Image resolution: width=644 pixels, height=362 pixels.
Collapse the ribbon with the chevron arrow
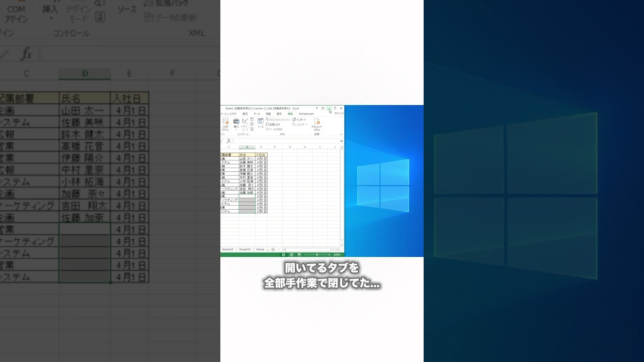coord(341,134)
